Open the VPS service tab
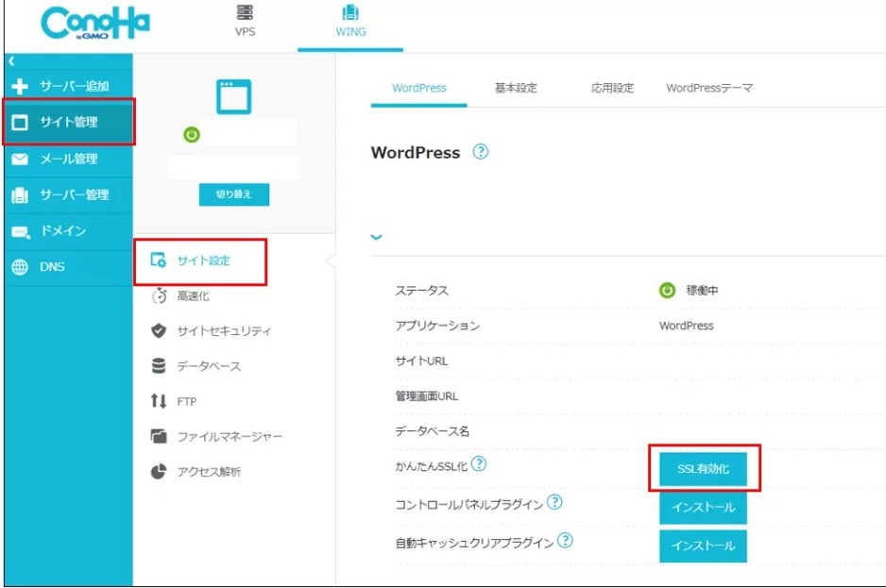The width and height of the screenshot is (886, 588). click(245, 21)
